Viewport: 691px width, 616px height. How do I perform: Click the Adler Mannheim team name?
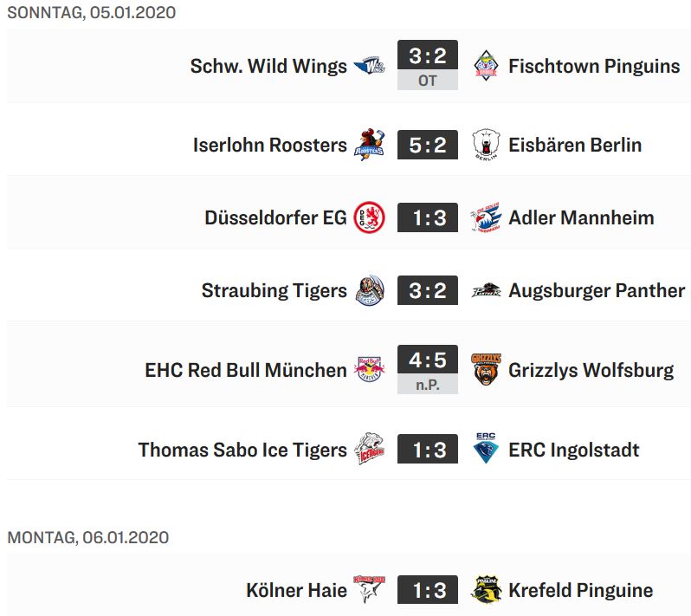tap(581, 217)
